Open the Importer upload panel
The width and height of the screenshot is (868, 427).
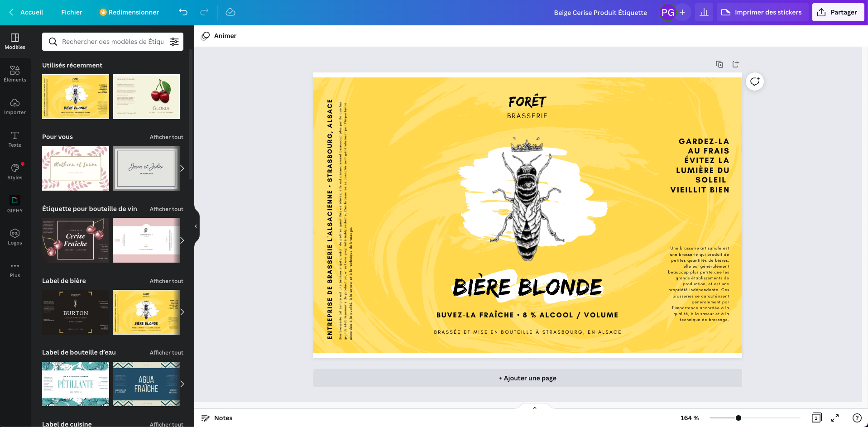tap(15, 106)
